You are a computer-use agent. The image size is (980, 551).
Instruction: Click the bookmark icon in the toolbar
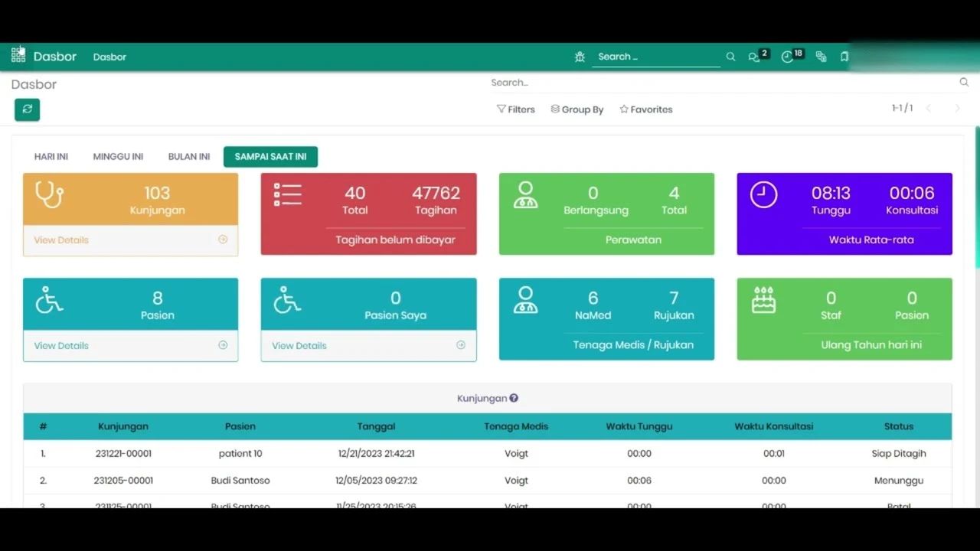click(844, 56)
